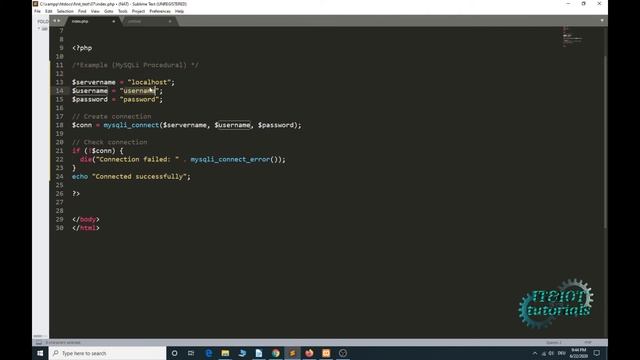This screenshot has width=640, height=360.
Task: Click line number 13 in the gutter
Action: pos(60,82)
